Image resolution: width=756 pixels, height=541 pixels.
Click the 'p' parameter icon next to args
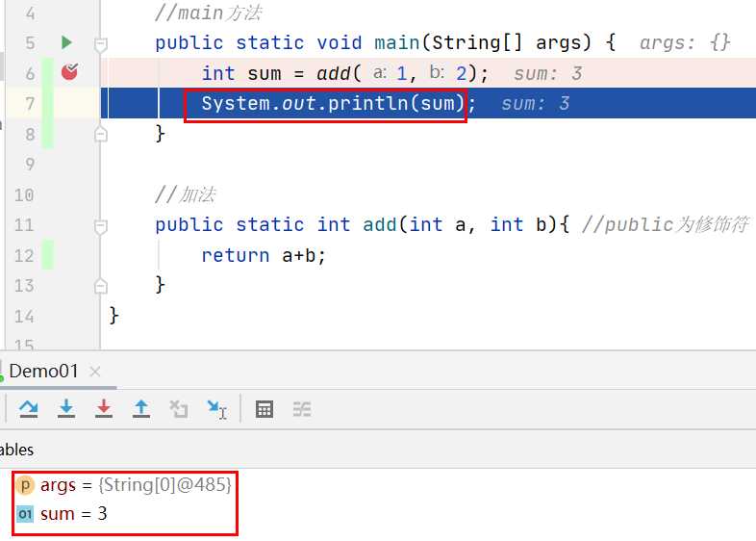tap(25, 485)
